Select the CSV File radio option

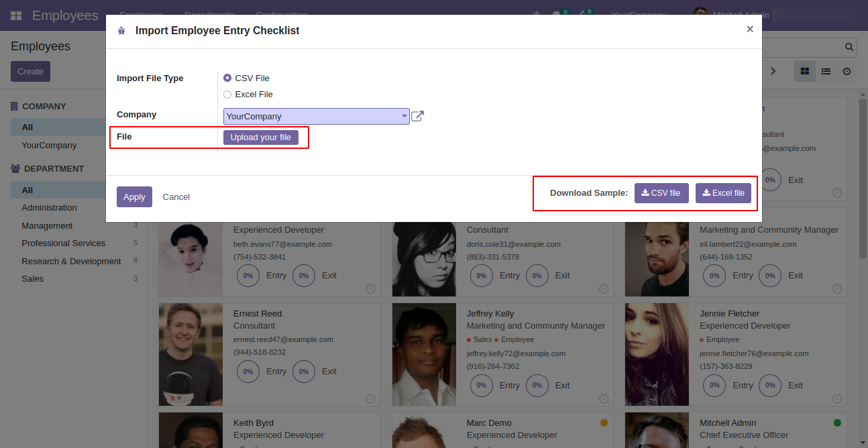tap(227, 78)
